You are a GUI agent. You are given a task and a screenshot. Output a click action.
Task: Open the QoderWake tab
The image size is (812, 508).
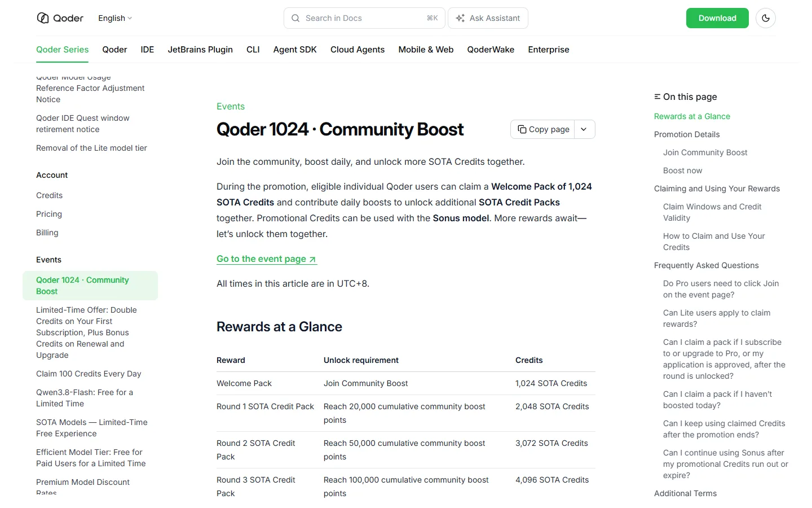coord(491,50)
